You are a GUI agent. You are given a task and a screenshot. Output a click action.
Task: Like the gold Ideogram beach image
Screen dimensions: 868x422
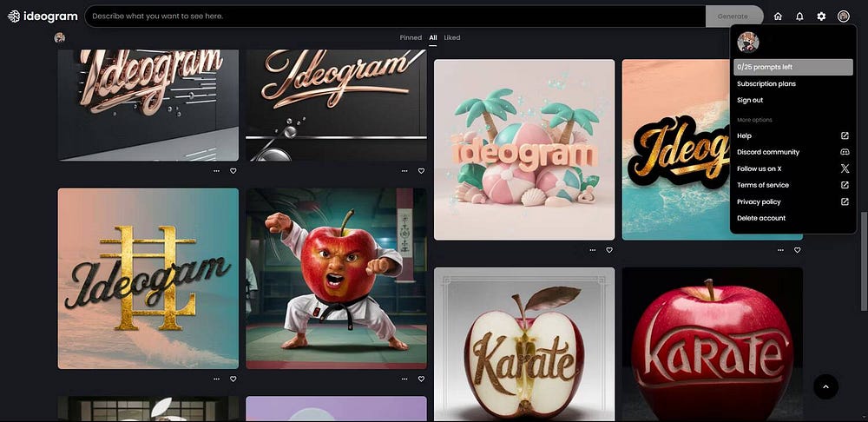(797, 250)
